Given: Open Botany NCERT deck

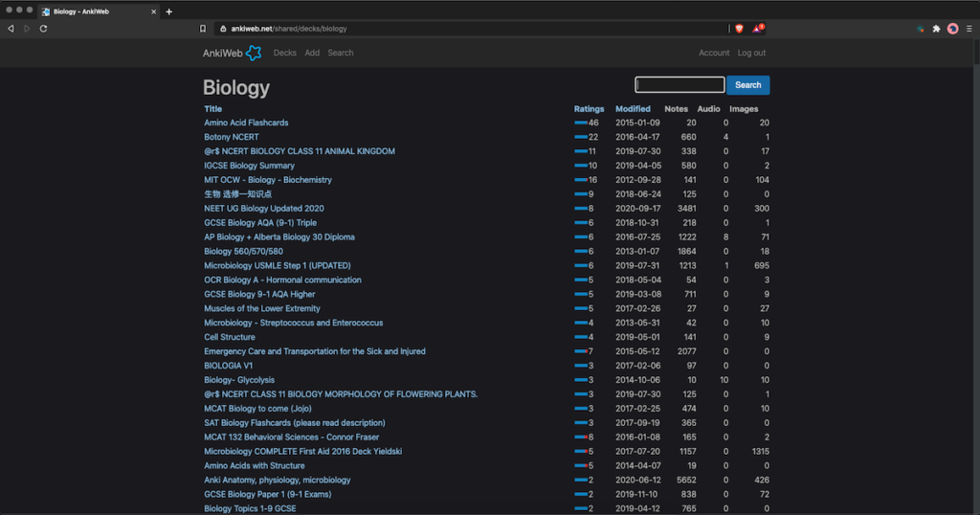Looking at the screenshot, I should point(232,137).
